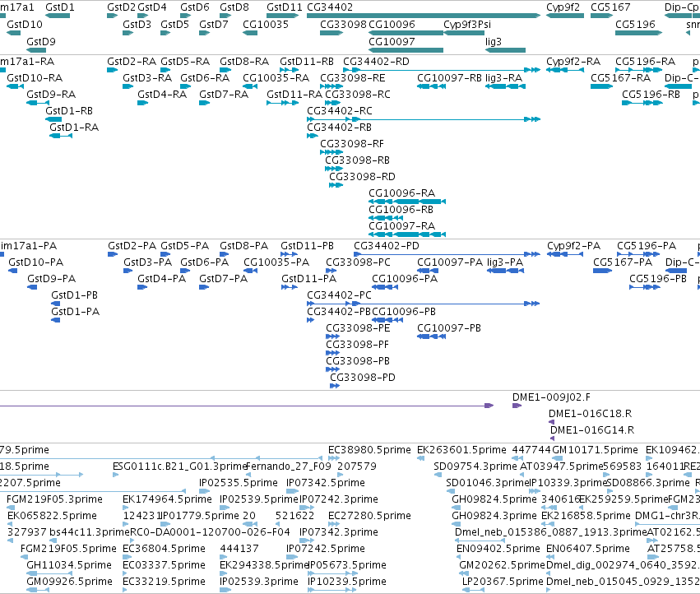Open EST GM10171.5prime
Screen dimensions: 700x594
pyautogui.click(x=595, y=450)
